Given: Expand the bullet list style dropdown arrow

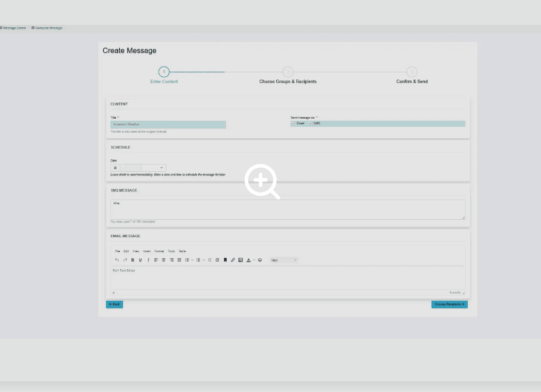Looking at the screenshot, I should [192, 260].
